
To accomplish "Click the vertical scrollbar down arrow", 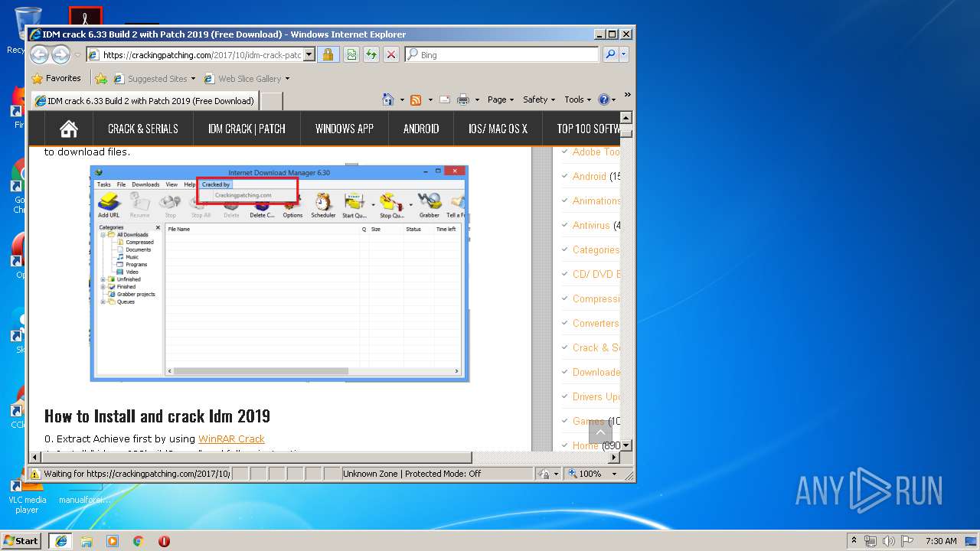I will click(x=626, y=445).
